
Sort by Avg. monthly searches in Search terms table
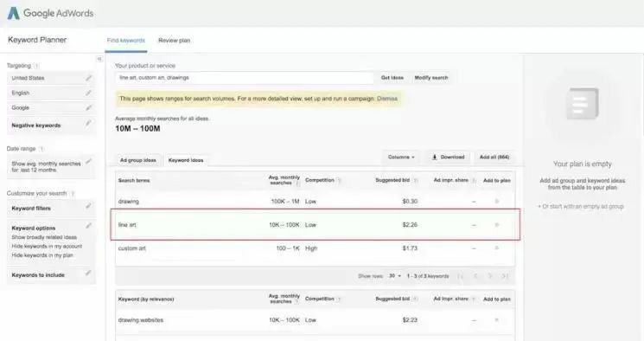(x=284, y=180)
